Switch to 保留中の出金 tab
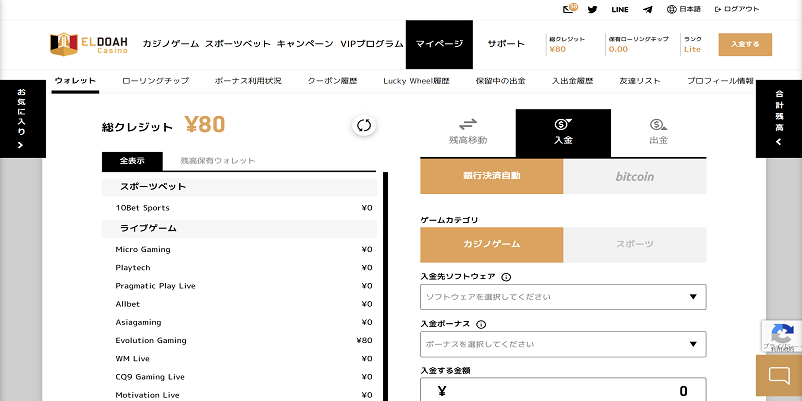802x401 pixels. [x=500, y=81]
